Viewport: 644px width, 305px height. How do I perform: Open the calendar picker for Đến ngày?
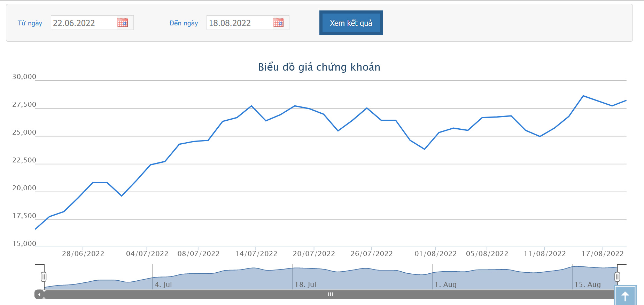point(278,23)
